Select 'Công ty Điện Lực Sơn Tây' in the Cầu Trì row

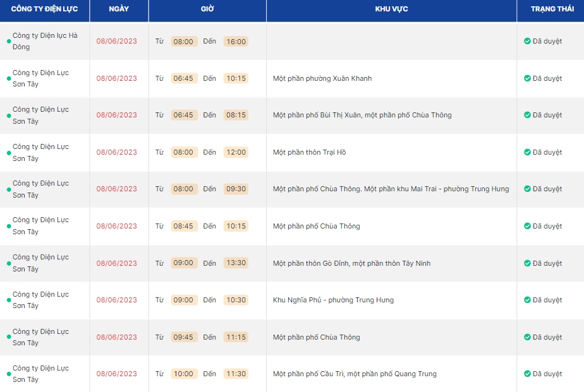coord(40,374)
